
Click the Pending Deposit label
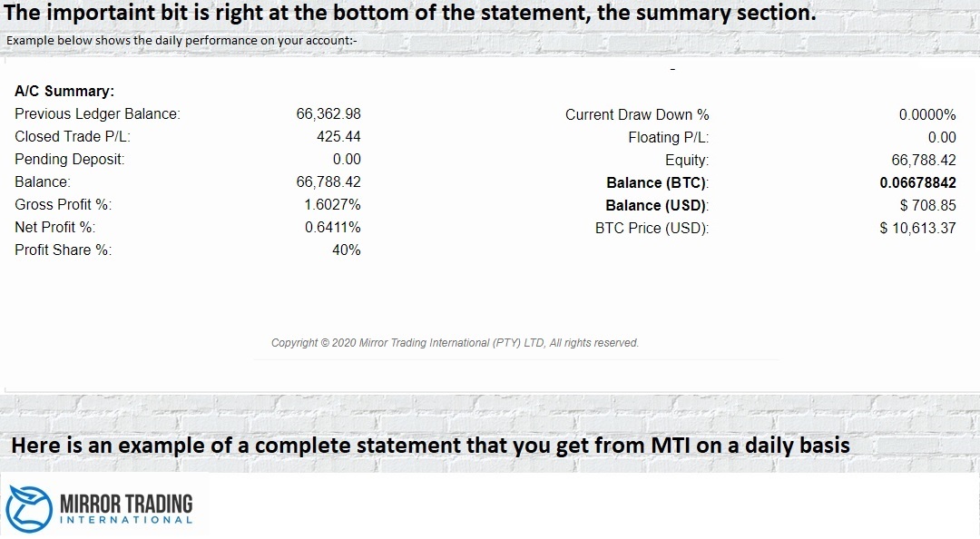point(70,160)
